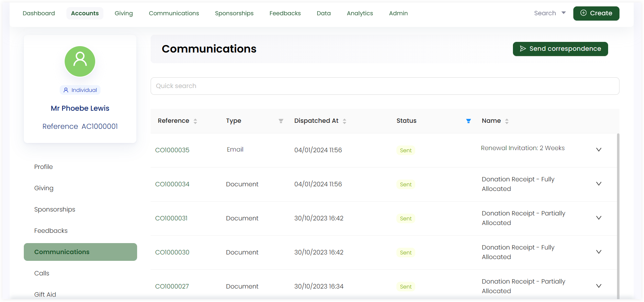Open Gift Aid in the sidebar
The width and height of the screenshot is (644, 302).
pyautogui.click(x=45, y=295)
